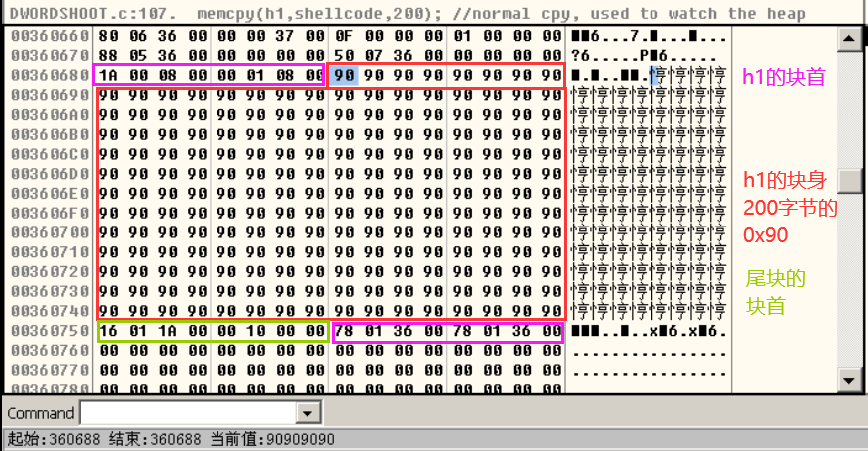Focus the Command input box
This screenshot has height=451, width=868.
189,413
